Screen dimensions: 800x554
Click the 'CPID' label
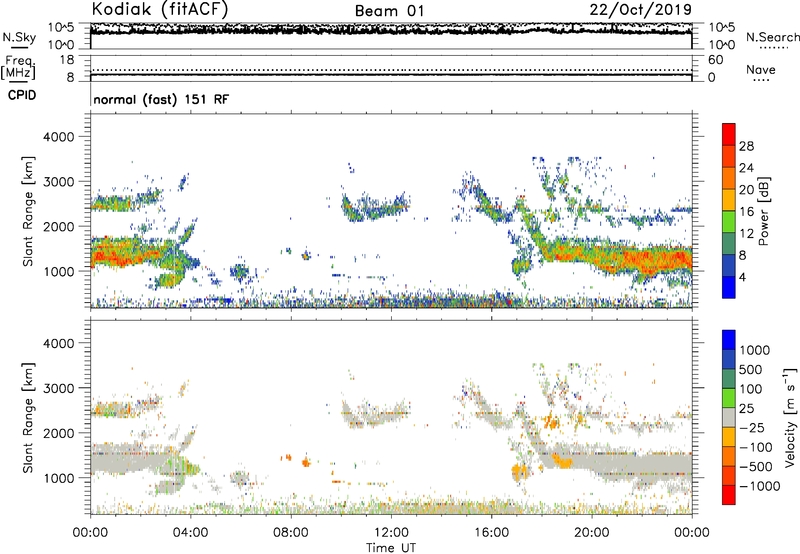click(x=22, y=95)
